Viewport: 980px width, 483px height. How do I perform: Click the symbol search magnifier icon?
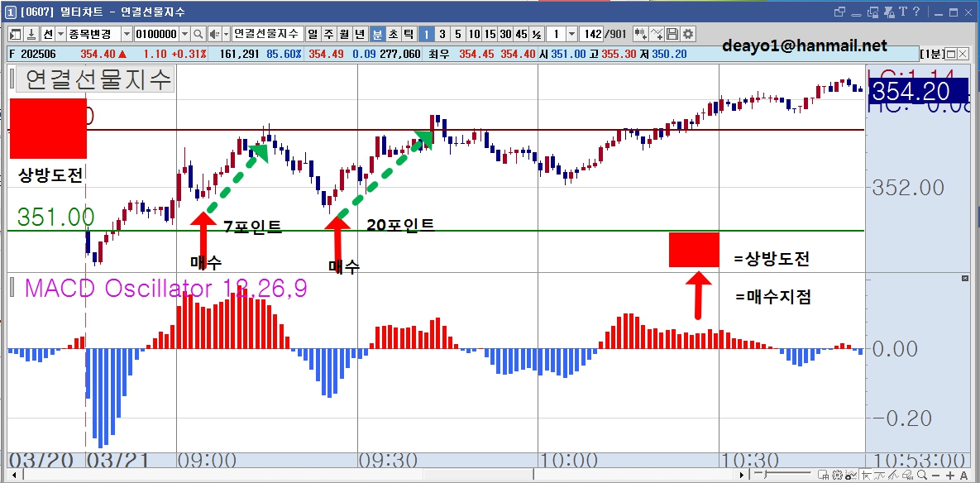tap(198, 34)
